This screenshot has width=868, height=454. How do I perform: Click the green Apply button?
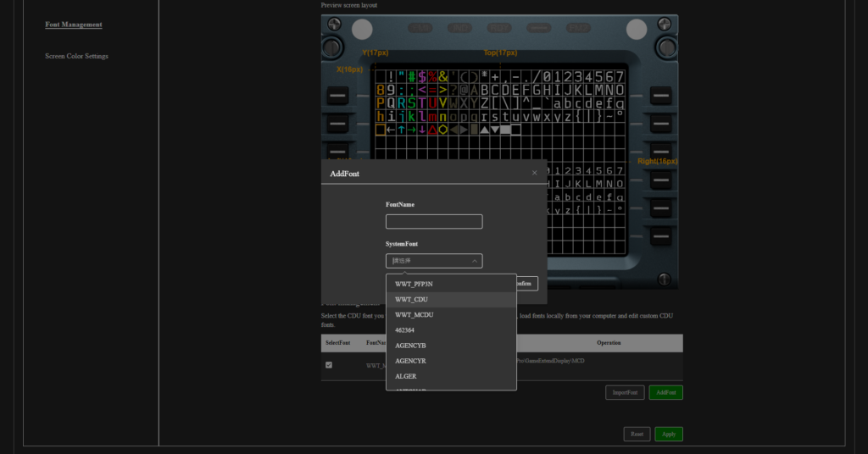(669, 434)
